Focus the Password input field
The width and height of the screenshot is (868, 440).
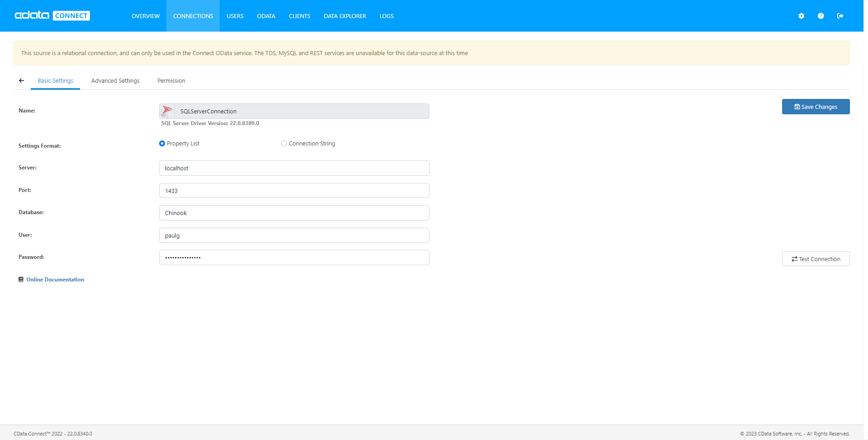click(294, 257)
